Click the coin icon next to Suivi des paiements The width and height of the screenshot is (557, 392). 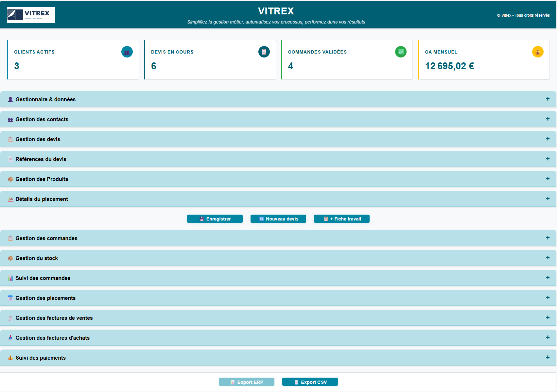pyautogui.click(x=10, y=358)
